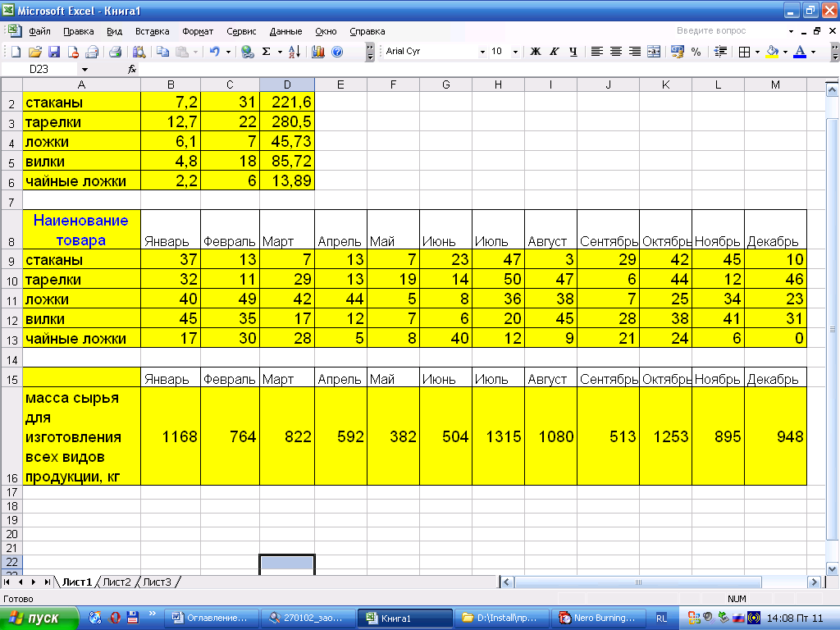The height and width of the screenshot is (630, 840).
Task: Select cell Наиенование товара
Action: (81, 230)
